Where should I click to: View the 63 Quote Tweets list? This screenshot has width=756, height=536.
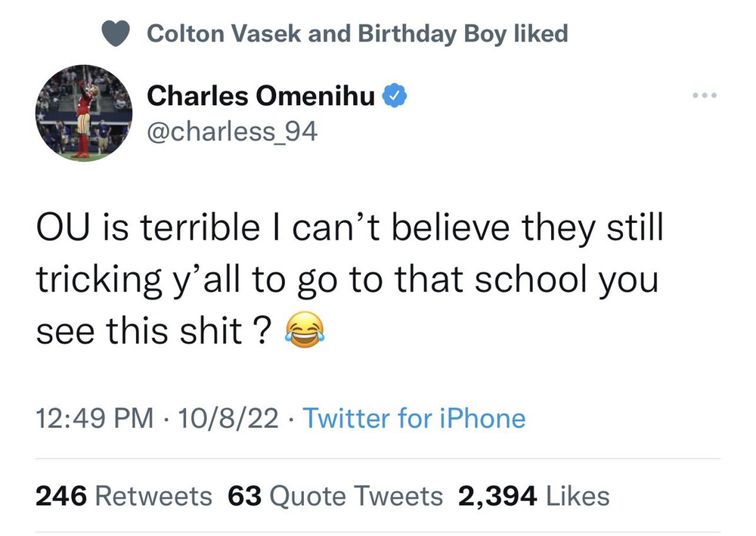(x=335, y=496)
